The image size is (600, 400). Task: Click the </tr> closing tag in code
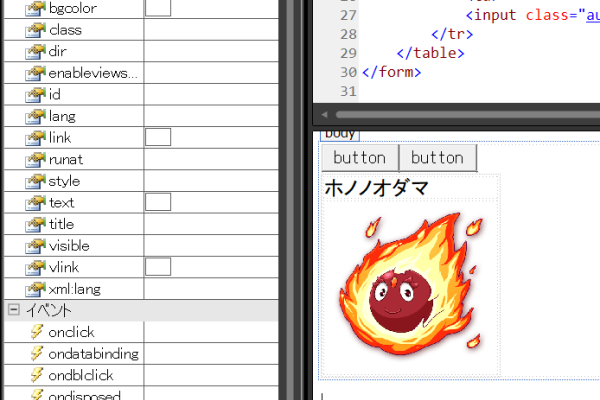click(x=452, y=34)
